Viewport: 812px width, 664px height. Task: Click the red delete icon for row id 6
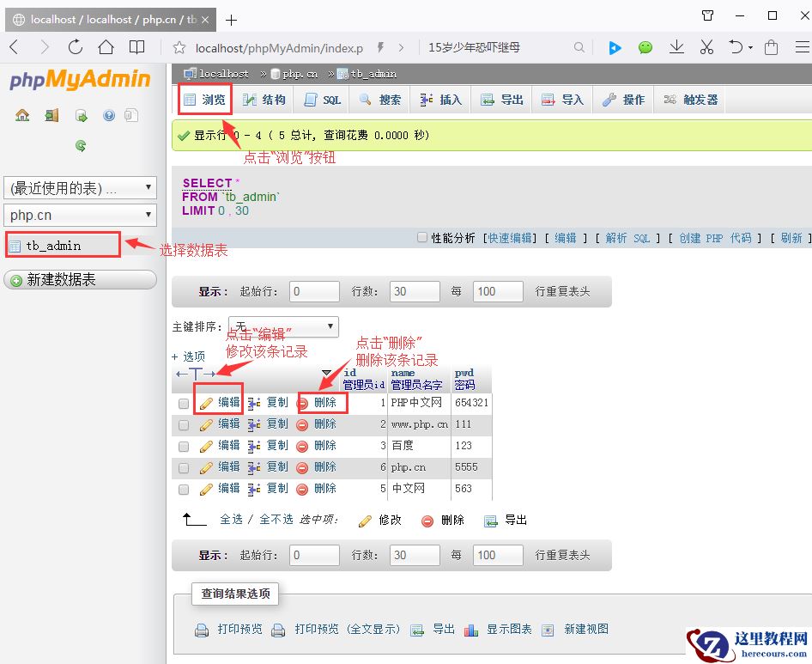(302, 468)
